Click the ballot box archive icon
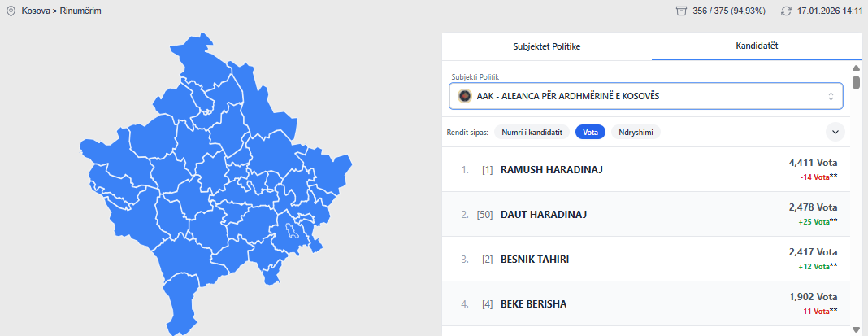 [681, 11]
